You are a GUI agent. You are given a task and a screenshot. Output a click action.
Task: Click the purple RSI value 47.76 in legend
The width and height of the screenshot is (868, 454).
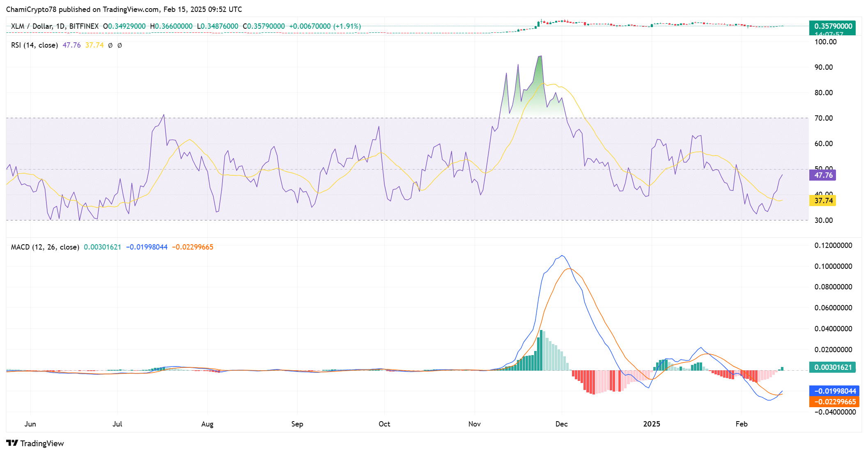[x=71, y=45]
